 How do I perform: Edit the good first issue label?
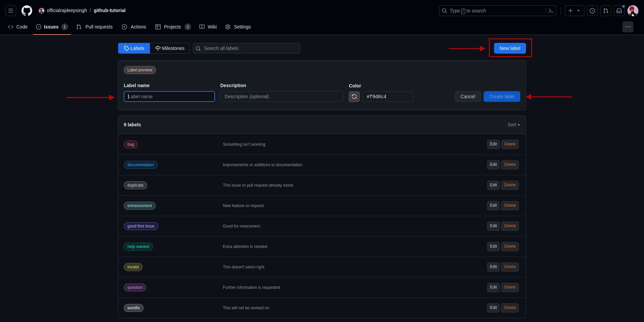coord(493,226)
